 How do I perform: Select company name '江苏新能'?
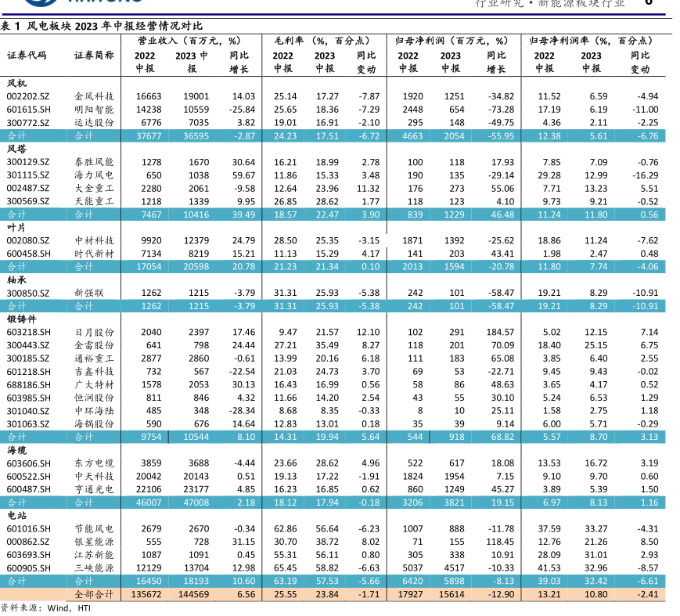click(94, 555)
